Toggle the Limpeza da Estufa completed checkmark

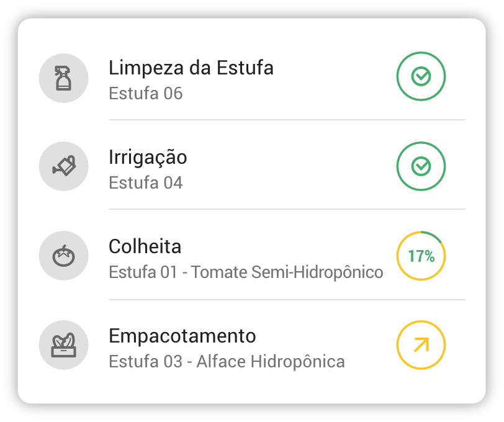click(x=421, y=76)
